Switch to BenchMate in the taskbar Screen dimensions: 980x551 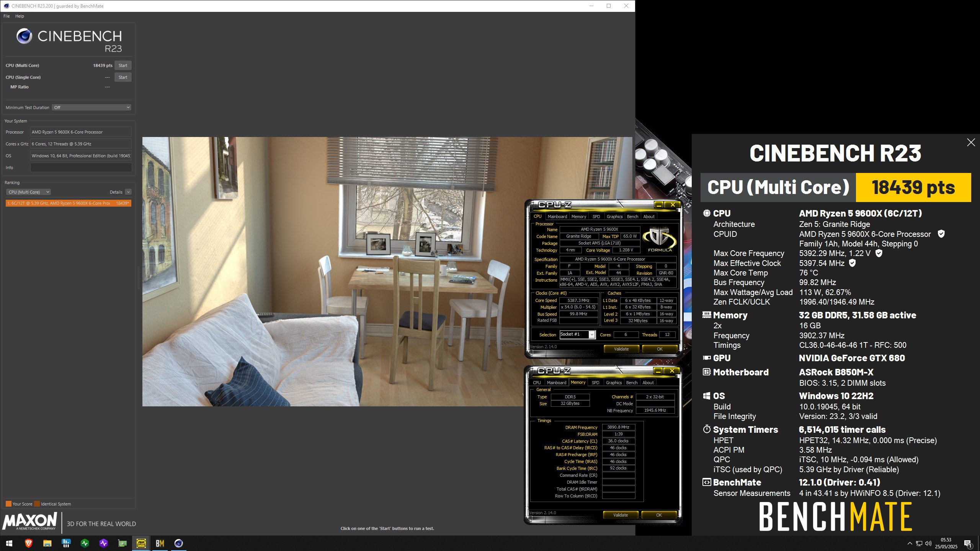(x=160, y=543)
